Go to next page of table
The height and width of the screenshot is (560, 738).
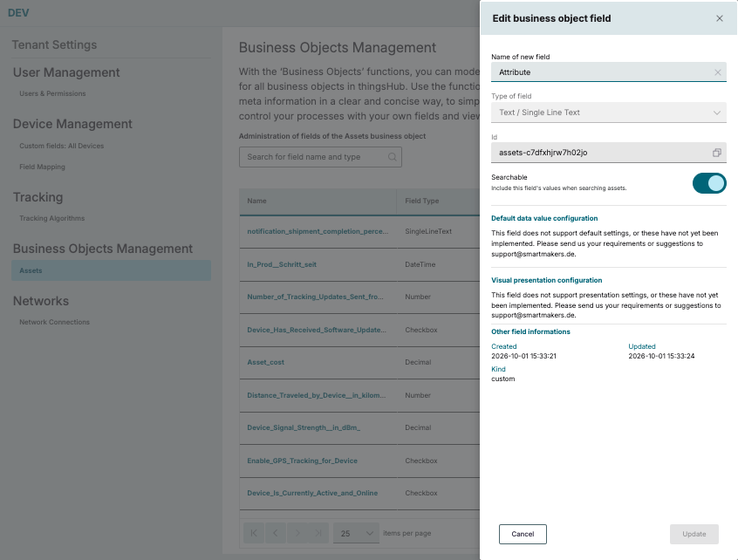coord(297,533)
